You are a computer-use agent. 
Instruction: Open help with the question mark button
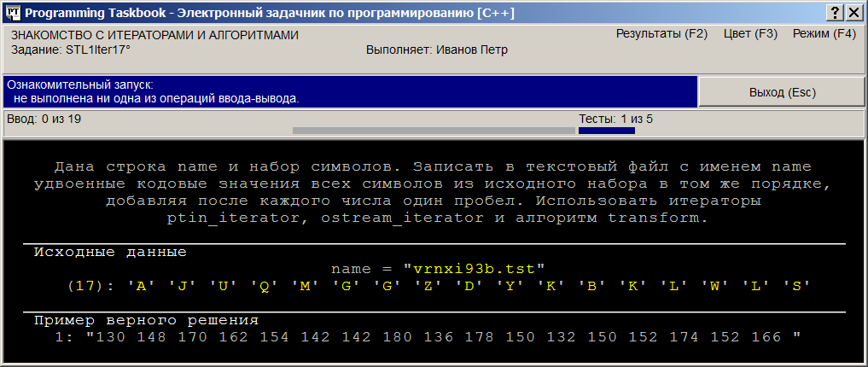pos(834,13)
